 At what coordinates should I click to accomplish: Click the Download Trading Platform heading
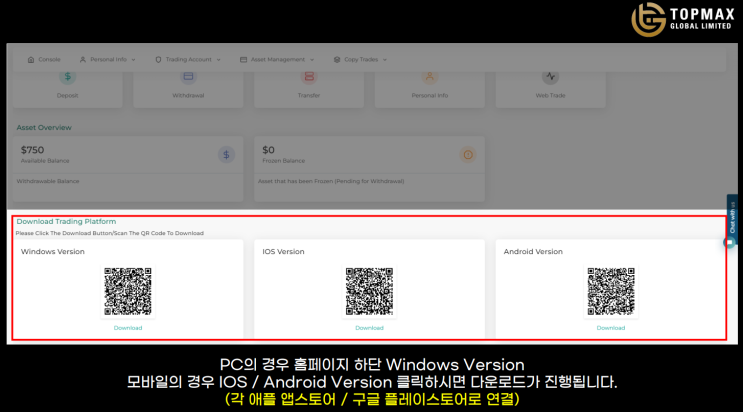(66, 221)
